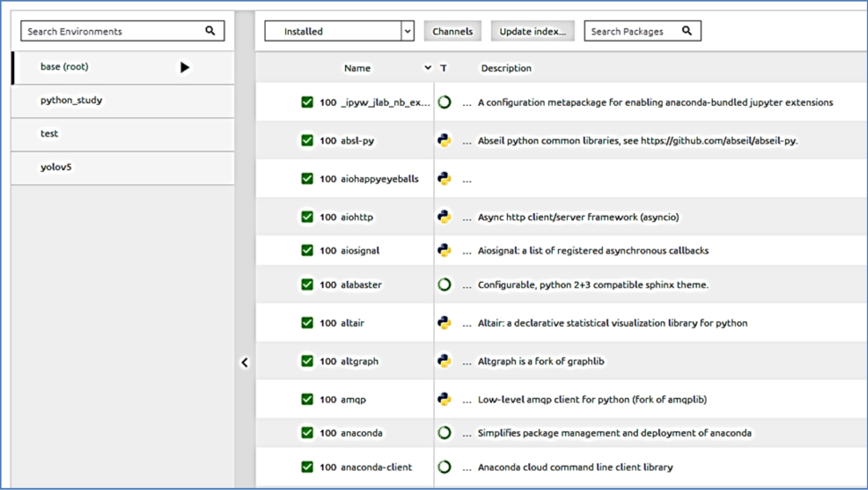Toggle the aiohttp package checkbox

coord(307,217)
